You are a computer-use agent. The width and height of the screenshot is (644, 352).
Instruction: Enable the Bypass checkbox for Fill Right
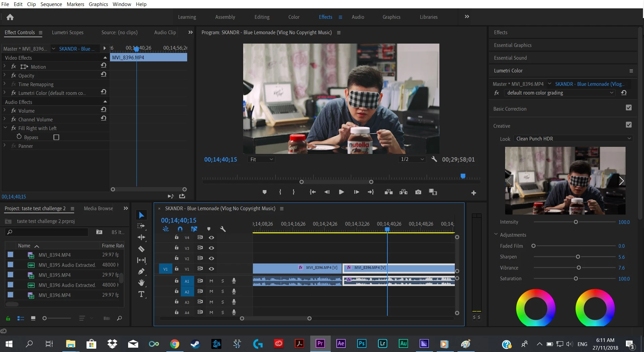click(56, 137)
